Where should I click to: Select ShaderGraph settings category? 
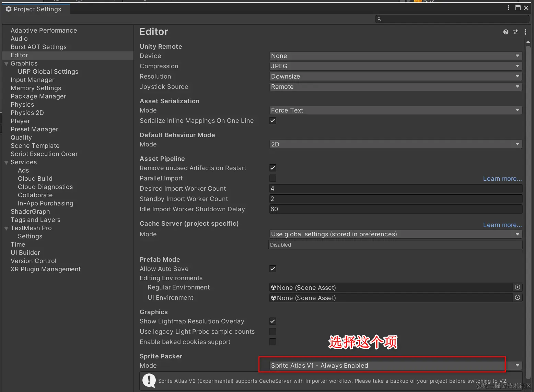30,212
